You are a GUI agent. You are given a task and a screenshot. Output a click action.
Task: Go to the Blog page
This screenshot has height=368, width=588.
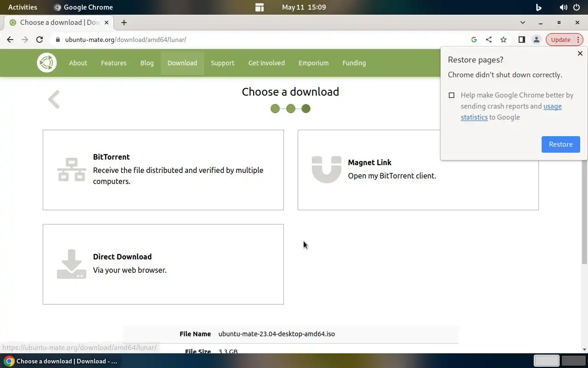point(147,63)
